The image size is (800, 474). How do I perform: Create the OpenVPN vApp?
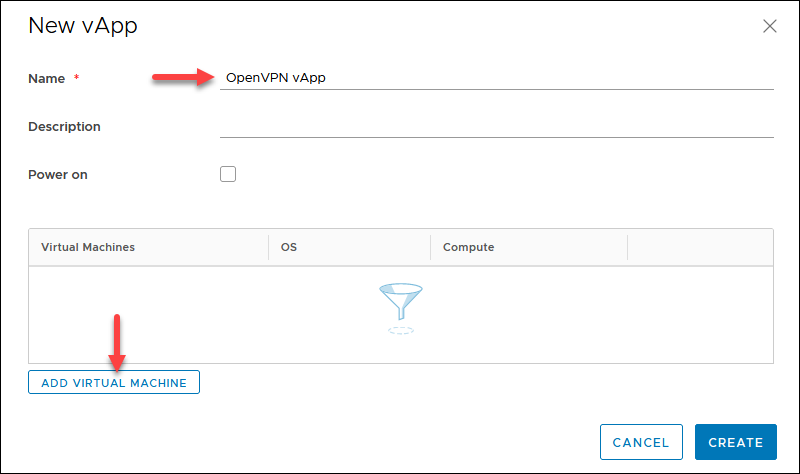point(736,442)
